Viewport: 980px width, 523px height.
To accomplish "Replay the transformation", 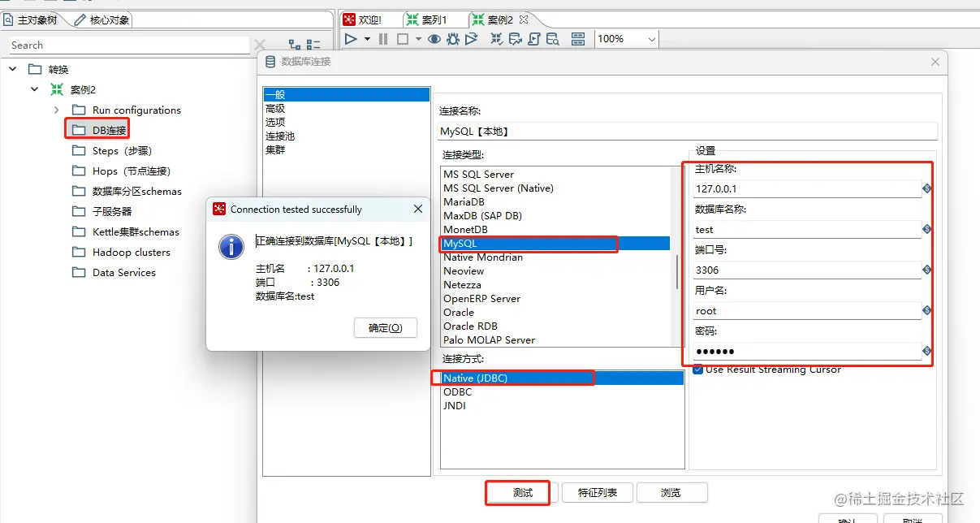I will pos(472,39).
